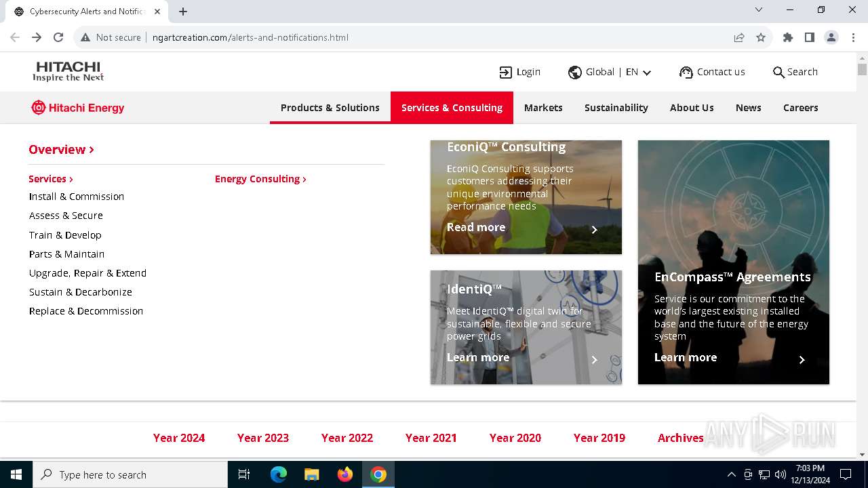
Task: Open the Services submenu heading
Action: click(51, 179)
